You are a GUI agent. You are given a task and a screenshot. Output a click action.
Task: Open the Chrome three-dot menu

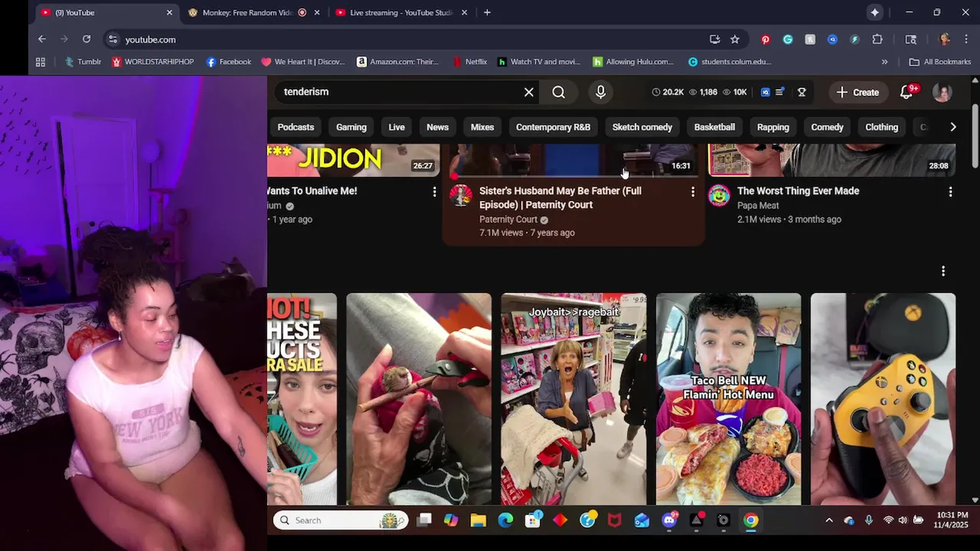[x=966, y=39]
